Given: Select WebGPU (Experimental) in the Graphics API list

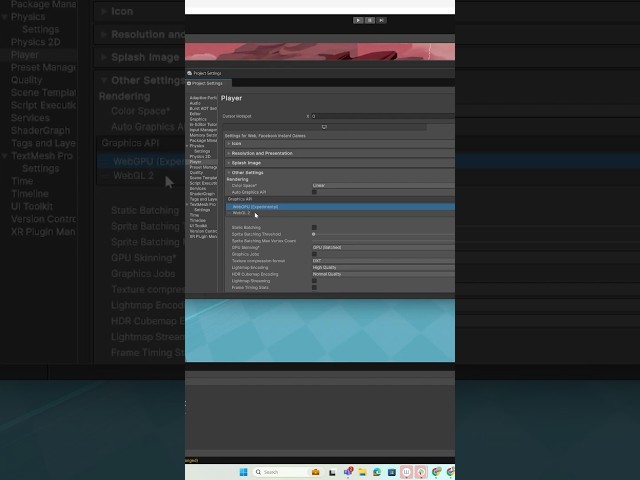Looking at the screenshot, I should [x=340, y=207].
